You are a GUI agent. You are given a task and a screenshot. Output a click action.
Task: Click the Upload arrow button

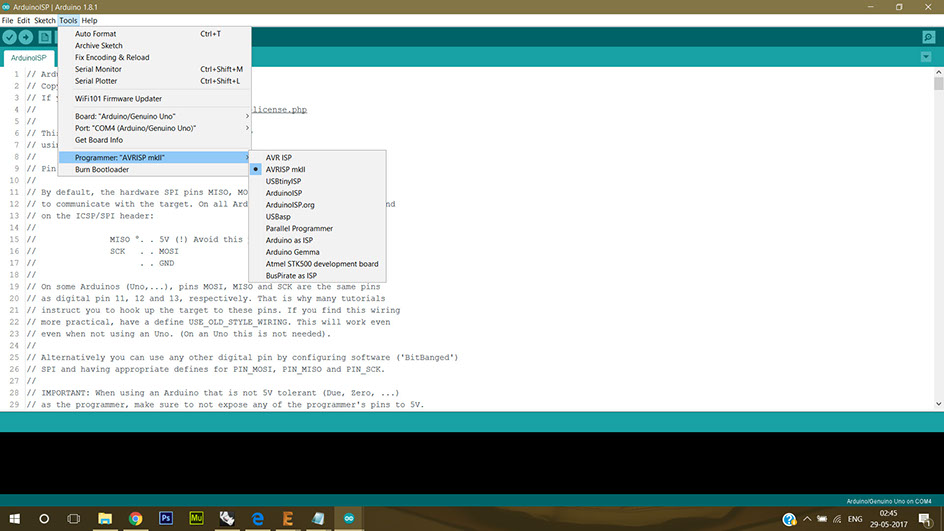26,37
